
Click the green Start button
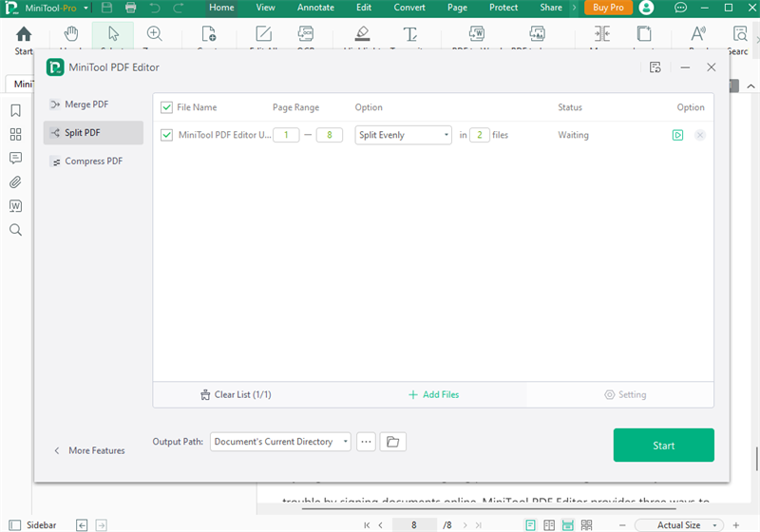click(663, 446)
